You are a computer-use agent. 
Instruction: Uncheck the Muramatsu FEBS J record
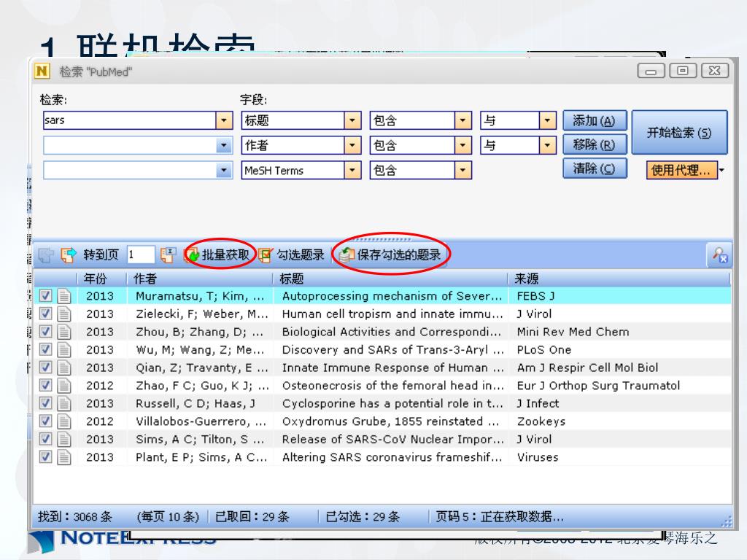tap(45, 296)
